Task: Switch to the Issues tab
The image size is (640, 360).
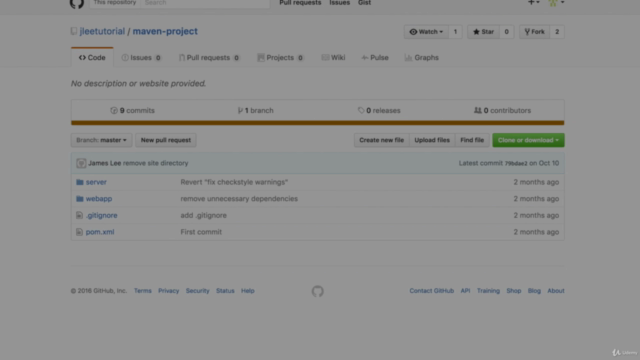Action: pos(141,58)
